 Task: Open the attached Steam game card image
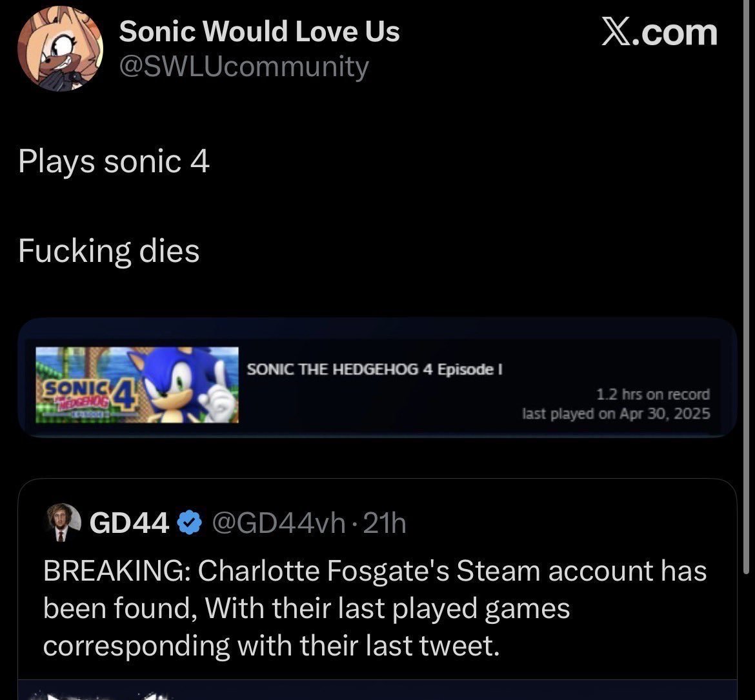click(x=377, y=377)
